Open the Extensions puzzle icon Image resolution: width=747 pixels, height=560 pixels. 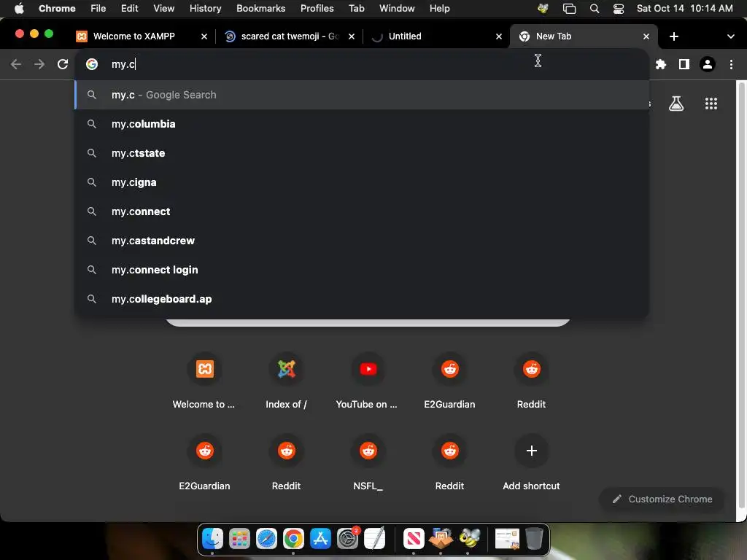pos(661,64)
